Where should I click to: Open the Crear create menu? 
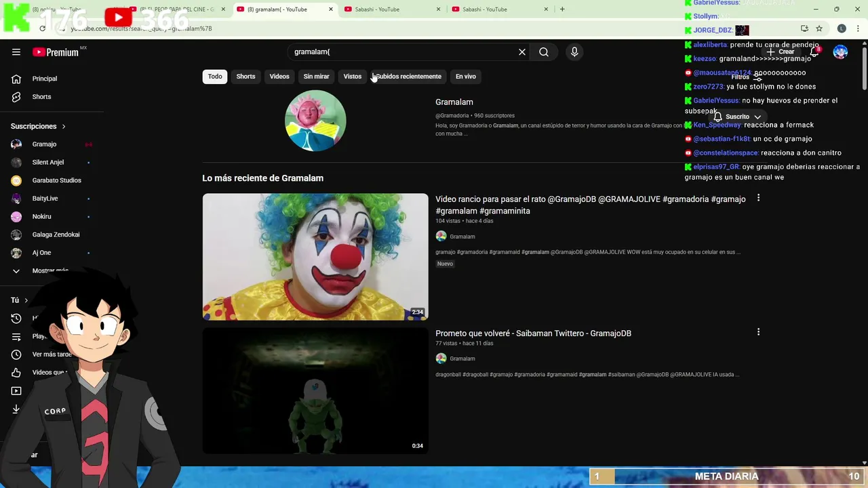[x=781, y=52]
